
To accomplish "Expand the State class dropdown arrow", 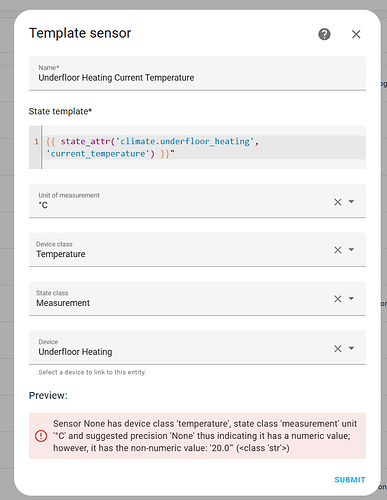I will (x=351, y=298).
